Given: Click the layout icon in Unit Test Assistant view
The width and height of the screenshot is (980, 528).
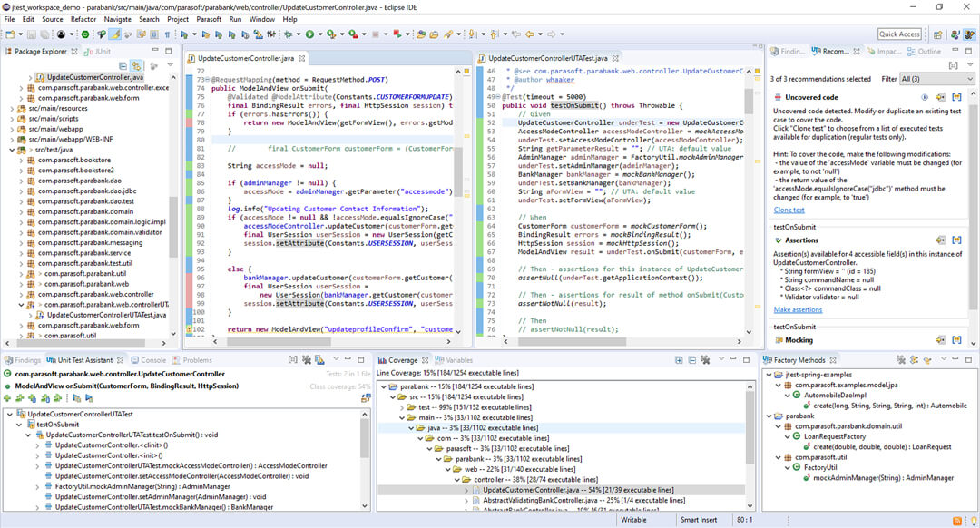Looking at the screenshot, I should tap(292, 360).
